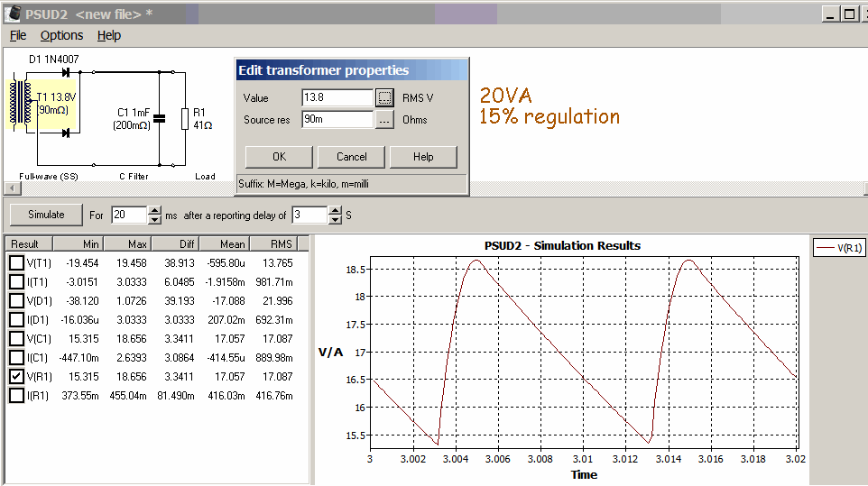Screen dimensions: 868x486
Task: Increase simulation duration with up arrow
Action: pyautogui.click(x=155, y=211)
